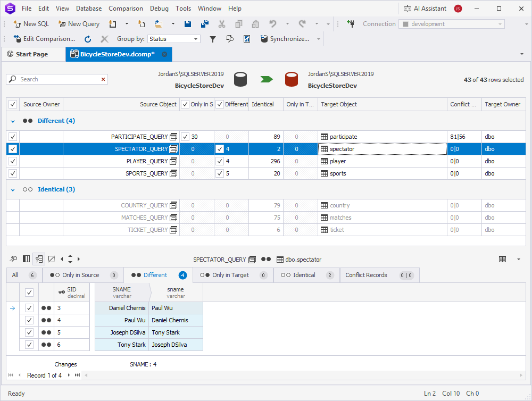This screenshot has width=532, height=401.
Task: Click the Save icon in toolbar
Action: coord(188,24)
